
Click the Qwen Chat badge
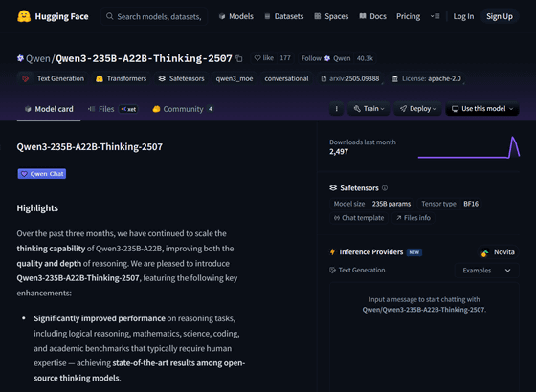tap(42, 174)
